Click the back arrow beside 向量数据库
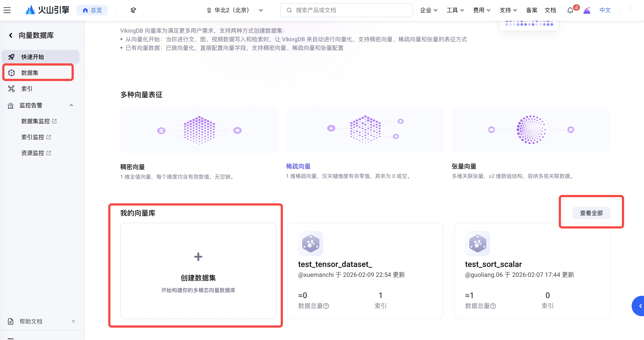Screen dimensions: 644x340 [x=11, y=35]
